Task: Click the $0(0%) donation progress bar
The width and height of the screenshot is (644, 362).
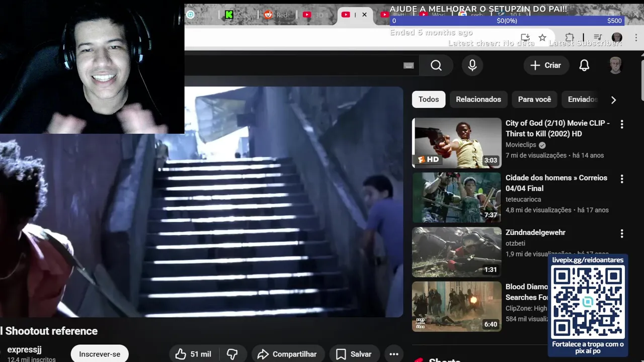Action: [x=507, y=21]
